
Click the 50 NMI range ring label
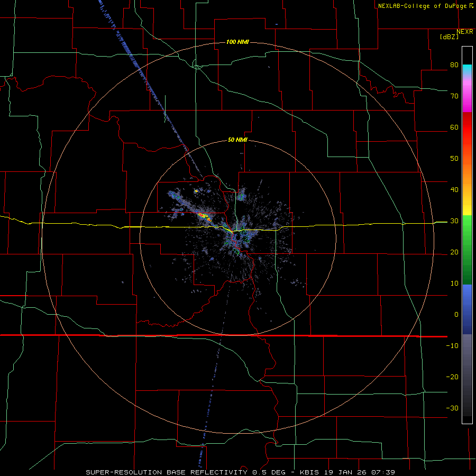coord(237,140)
